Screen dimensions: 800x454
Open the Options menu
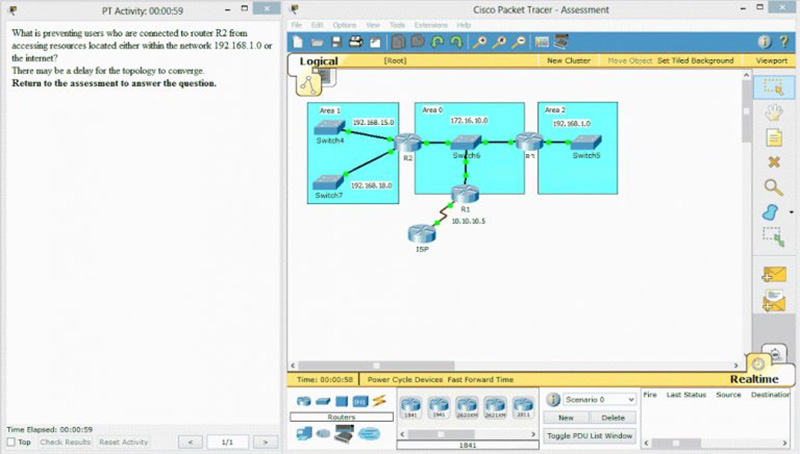pos(344,25)
